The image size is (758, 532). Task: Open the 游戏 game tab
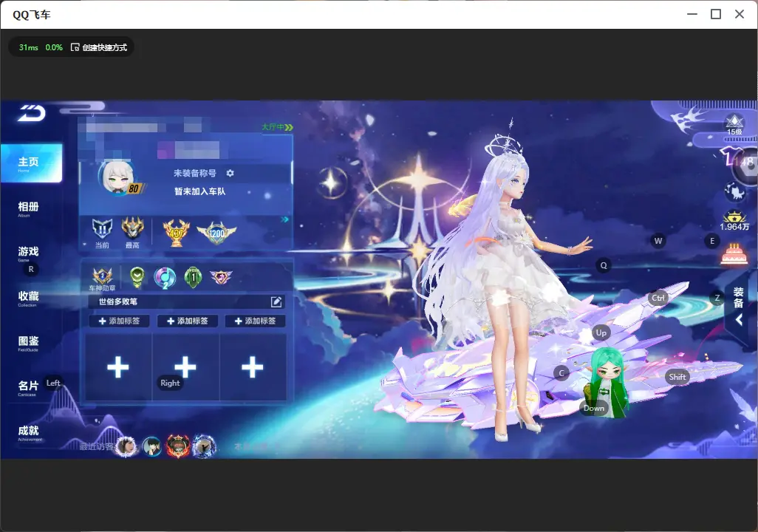28,253
